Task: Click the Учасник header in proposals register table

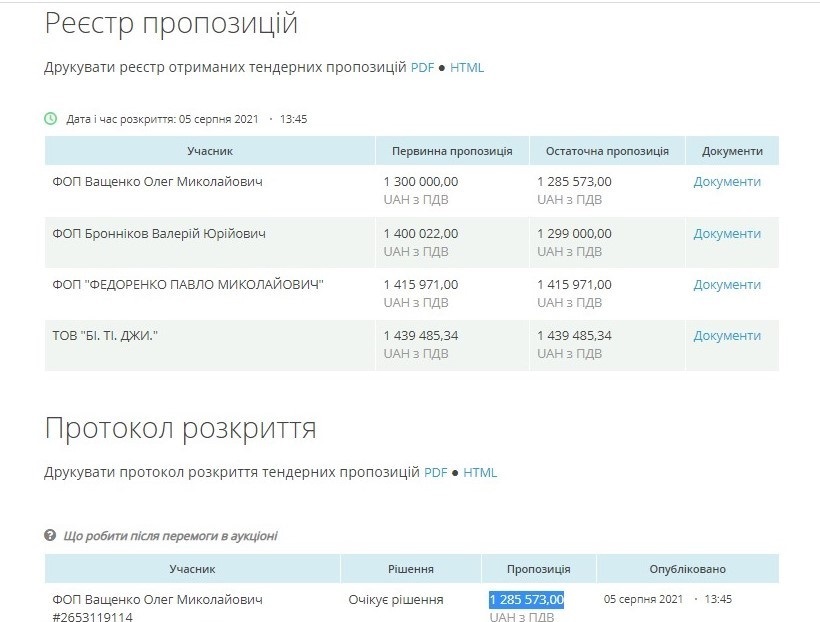Action: tap(210, 151)
